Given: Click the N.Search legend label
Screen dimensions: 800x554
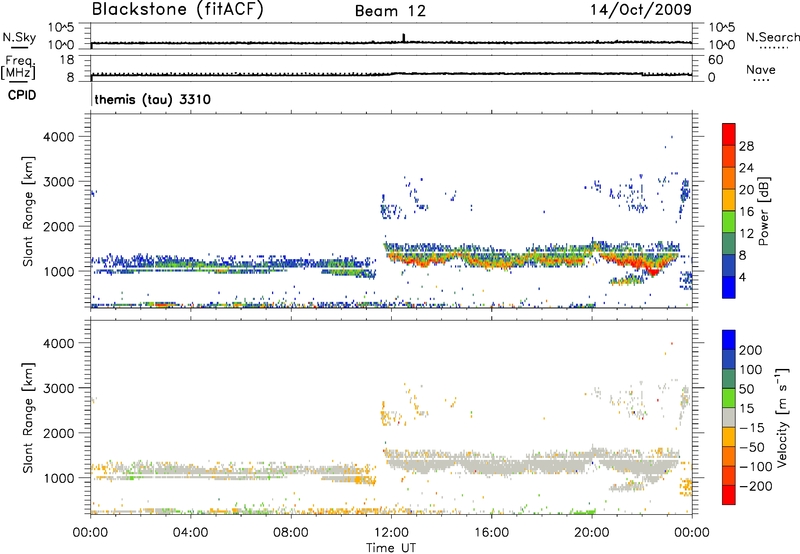Looking at the screenshot, I should [x=773, y=37].
